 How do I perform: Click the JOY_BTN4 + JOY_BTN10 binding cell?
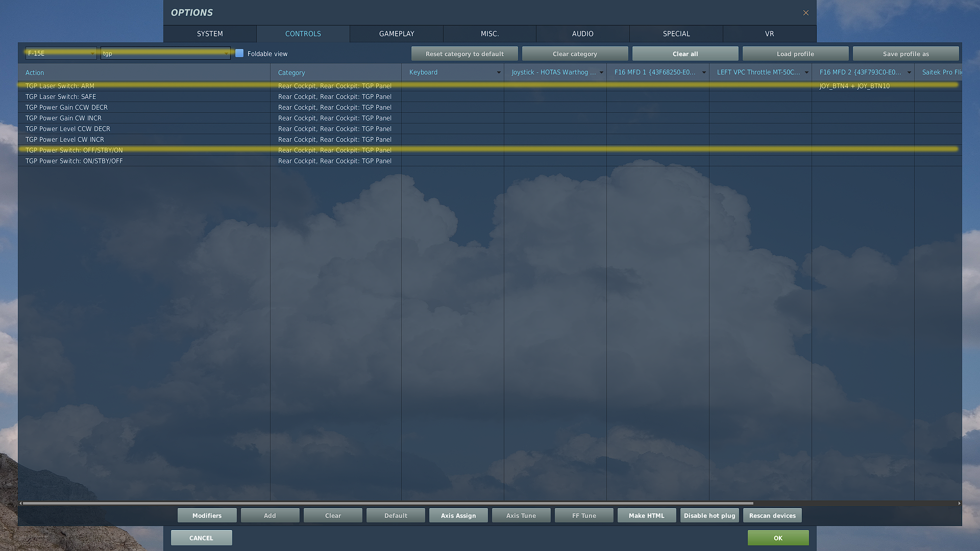coord(863,86)
